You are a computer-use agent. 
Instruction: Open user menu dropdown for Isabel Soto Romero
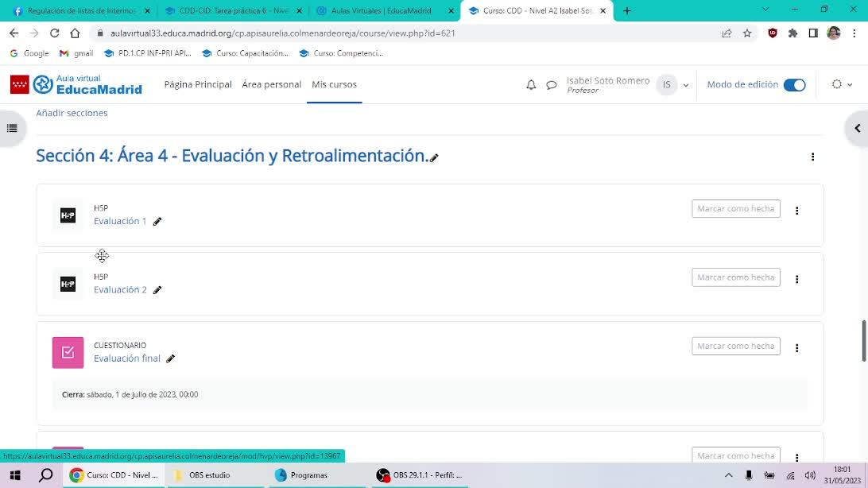686,85
